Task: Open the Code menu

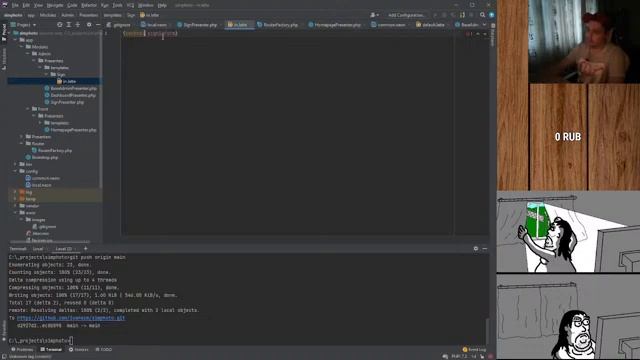Action: pos(72,5)
